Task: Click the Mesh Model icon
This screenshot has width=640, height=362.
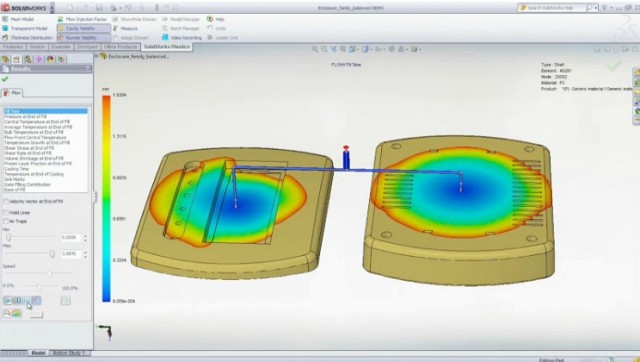Action: [x=5, y=19]
